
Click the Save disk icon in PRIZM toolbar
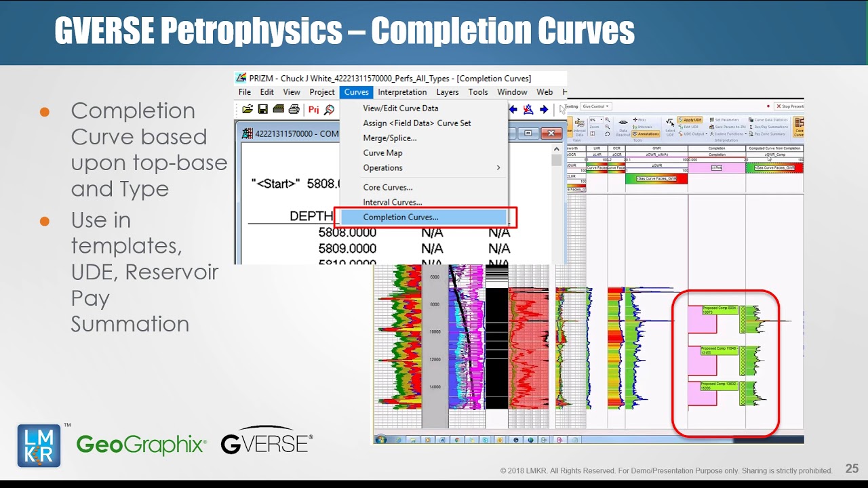coord(262,109)
